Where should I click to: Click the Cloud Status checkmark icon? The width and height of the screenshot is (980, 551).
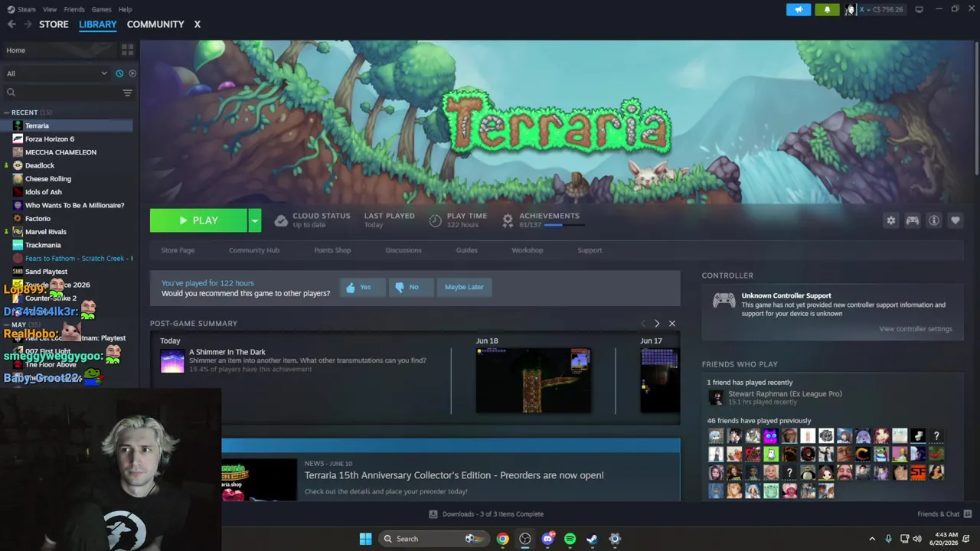[x=281, y=220]
